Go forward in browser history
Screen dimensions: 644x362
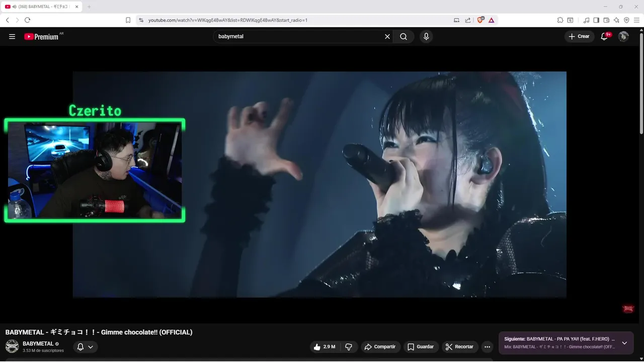click(x=17, y=20)
